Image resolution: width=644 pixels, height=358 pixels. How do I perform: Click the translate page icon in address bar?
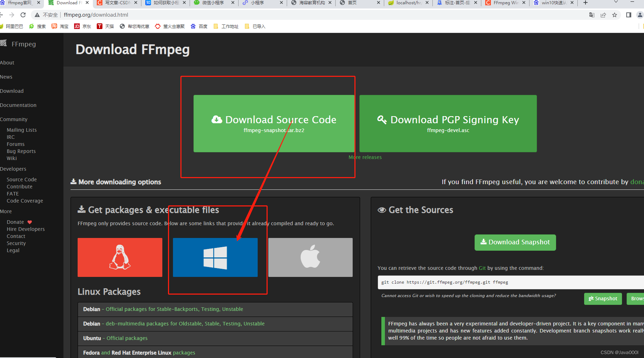point(592,15)
